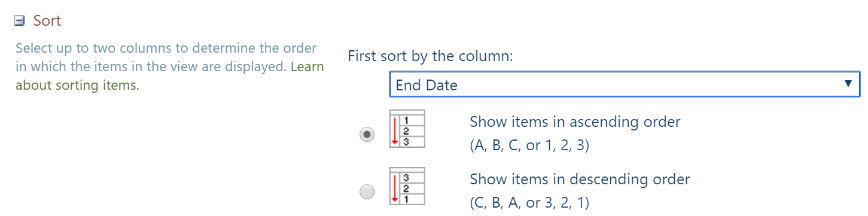868x216 pixels.
Task: Select the descending order radio button
Action: [x=367, y=192]
